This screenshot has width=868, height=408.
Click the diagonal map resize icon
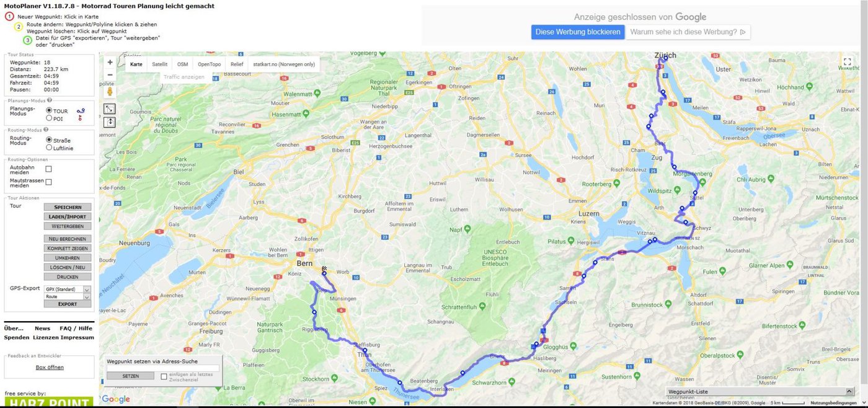pos(110,109)
